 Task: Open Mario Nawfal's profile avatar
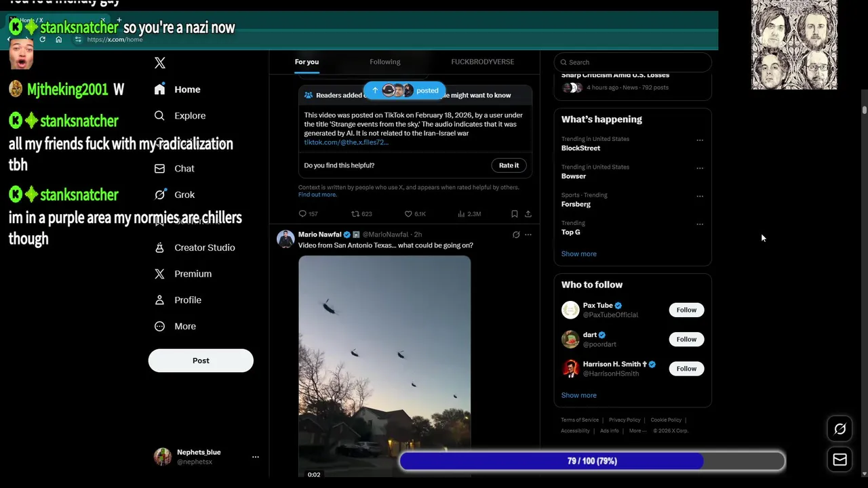pos(285,239)
